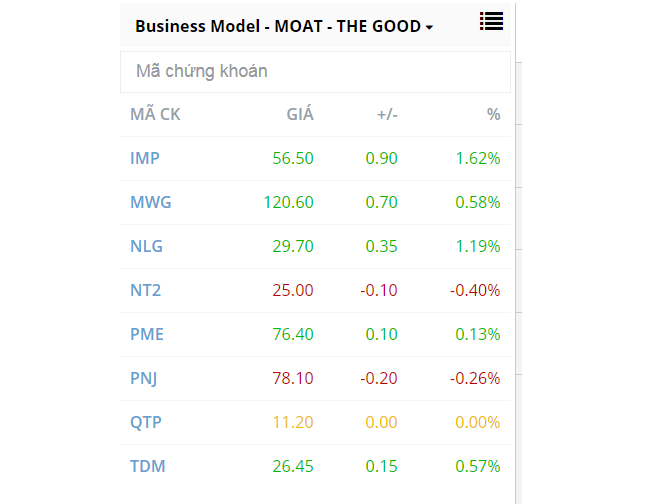Open the watchlist menu list icon
Screen dimensions: 656x504
tap(491, 21)
